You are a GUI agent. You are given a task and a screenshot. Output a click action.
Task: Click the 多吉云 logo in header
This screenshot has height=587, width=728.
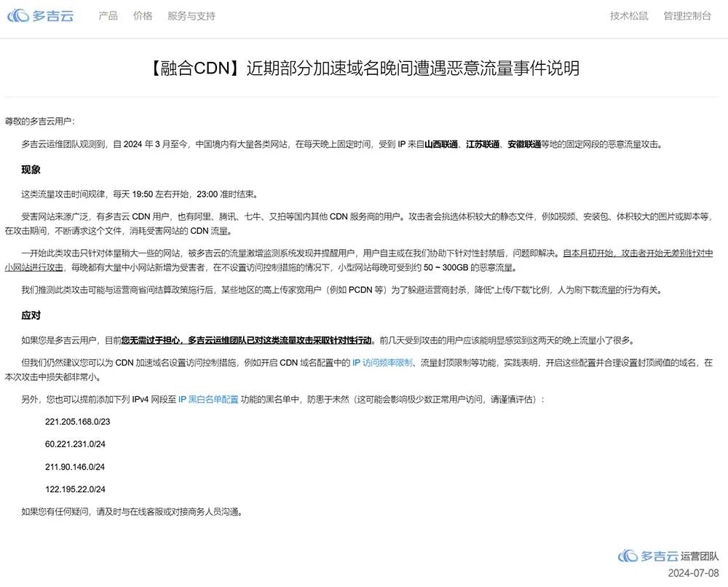click(41, 16)
